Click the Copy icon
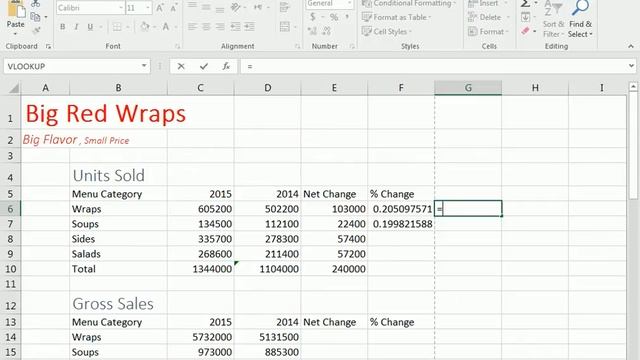Image resolution: width=640 pixels, height=360 pixels. coord(35,17)
